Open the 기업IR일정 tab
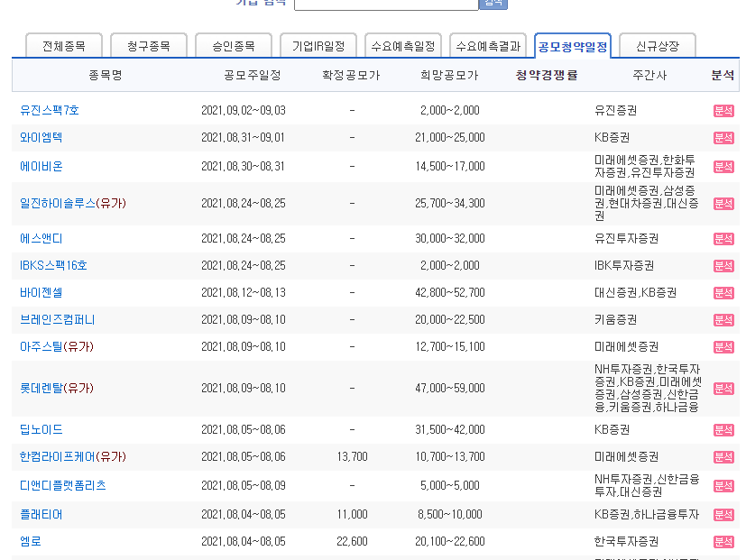This screenshot has height=560, width=746. 318,46
